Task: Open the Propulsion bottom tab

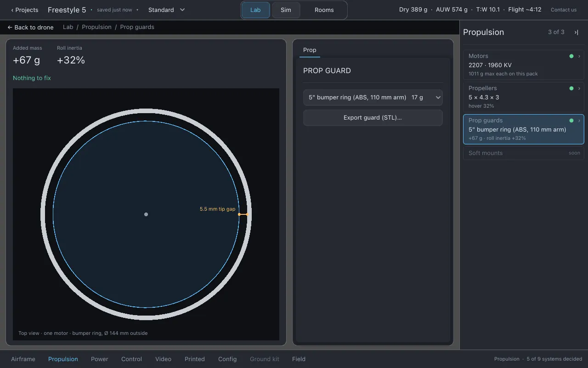Action: pyautogui.click(x=63, y=359)
